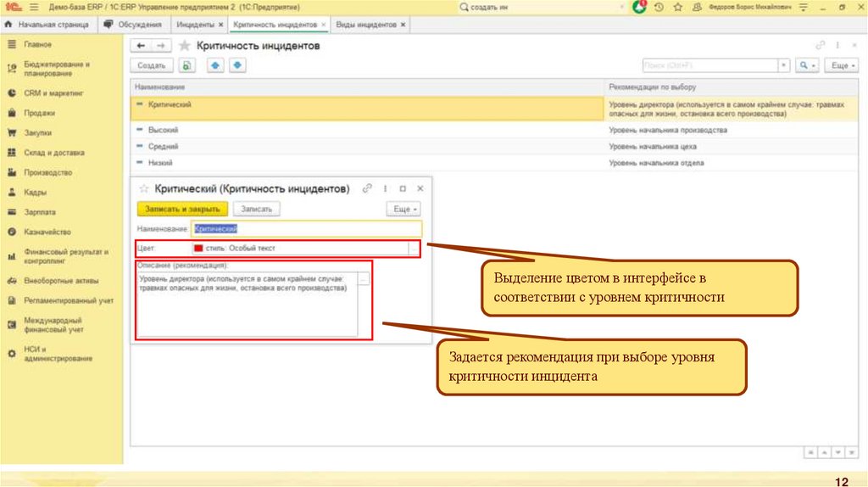
Task: Click Международный финансовый учет icon
Action: click(x=12, y=325)
